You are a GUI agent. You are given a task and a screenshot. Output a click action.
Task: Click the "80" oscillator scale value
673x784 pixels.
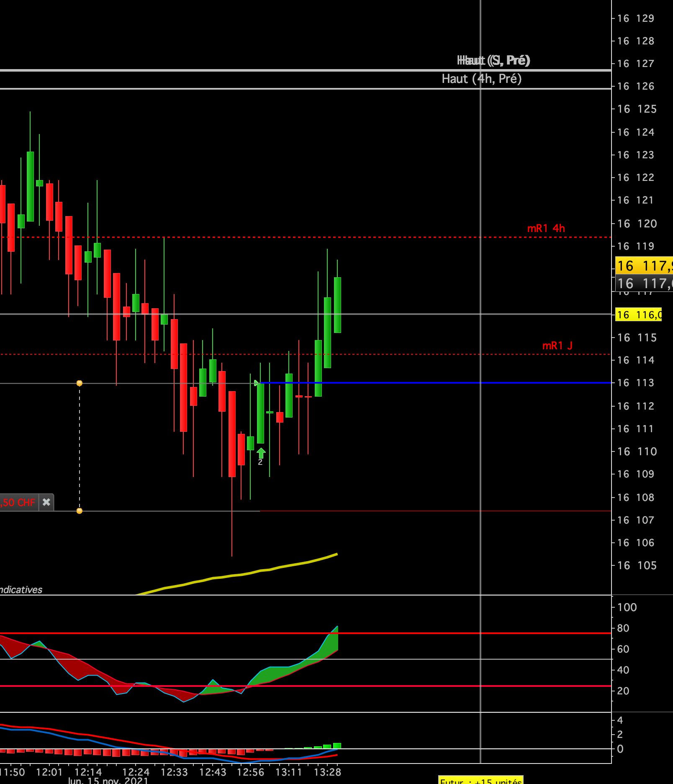pos(623,628)
